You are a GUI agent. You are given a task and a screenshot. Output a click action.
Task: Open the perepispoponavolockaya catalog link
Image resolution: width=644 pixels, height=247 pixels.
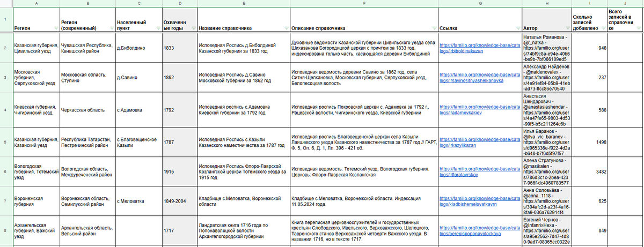coord(479,231)
